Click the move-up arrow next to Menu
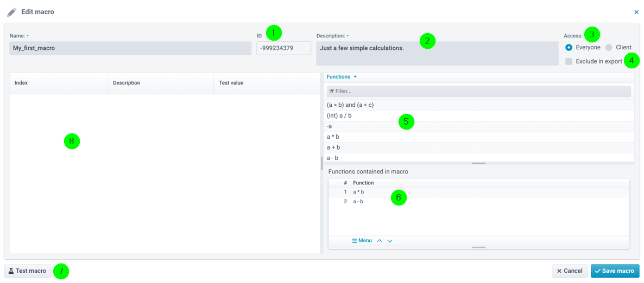 [x=380, y=241]
